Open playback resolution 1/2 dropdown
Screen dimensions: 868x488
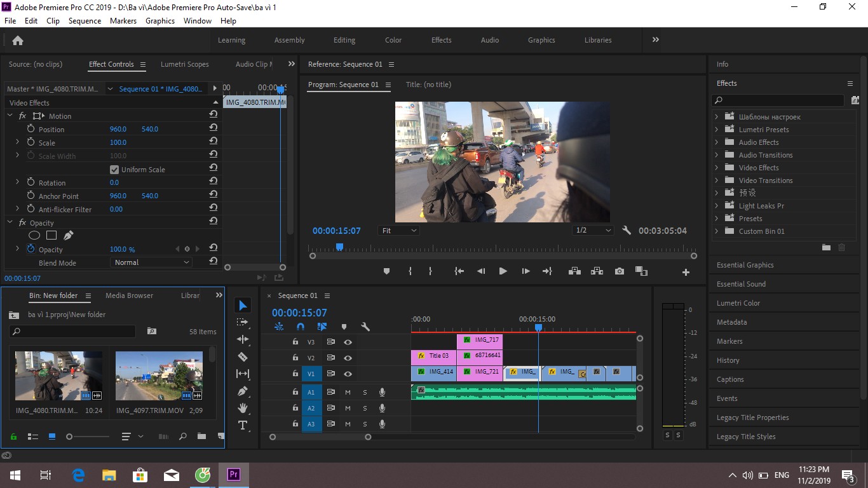[593, 231]
